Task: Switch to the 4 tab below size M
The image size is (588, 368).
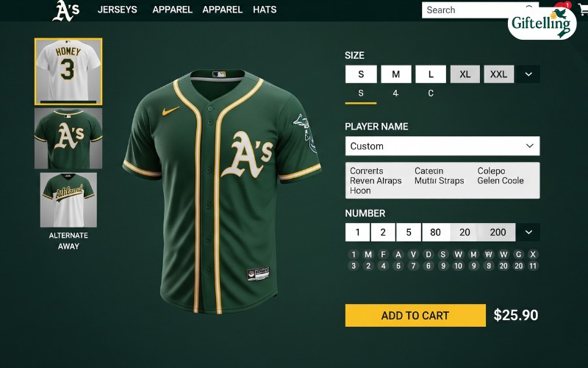Action: pos(395,93)
